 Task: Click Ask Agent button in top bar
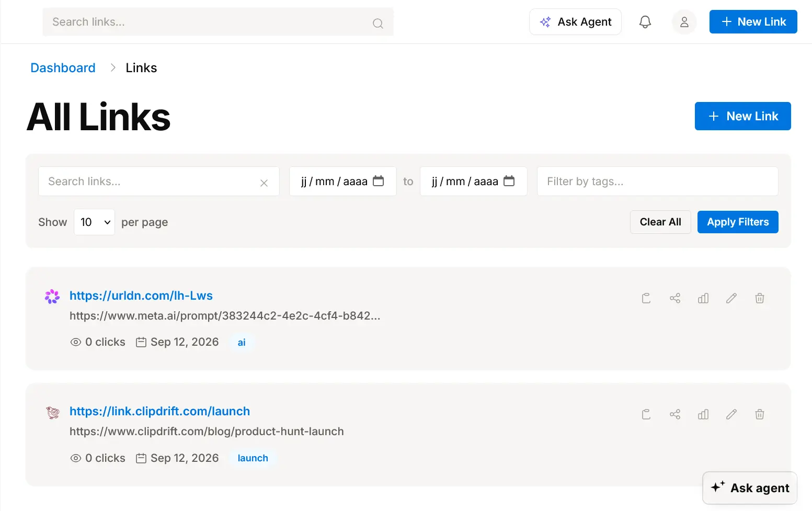click(x=575, y=22)
